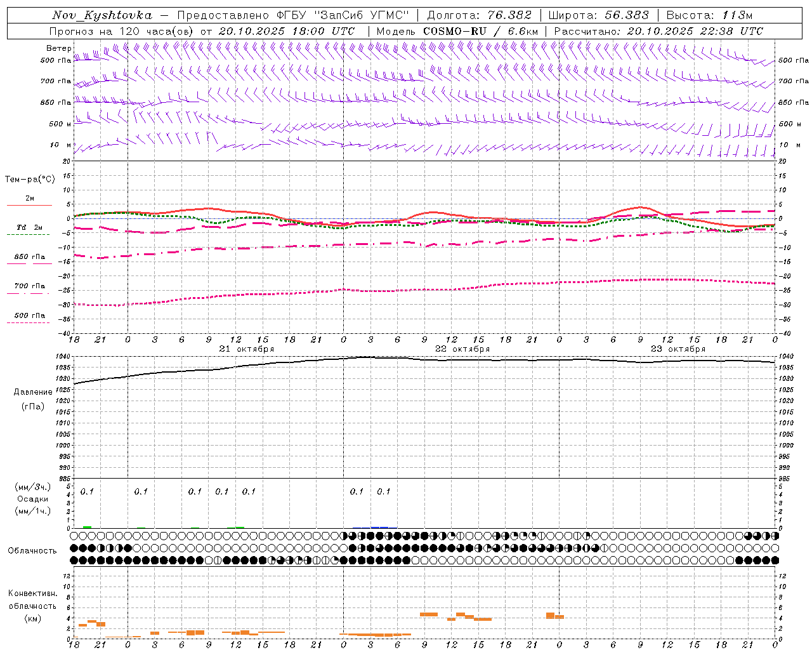Screen dimensions: 812x650
Task: Click the Ветер wind section label
Action: coord(59,48)
